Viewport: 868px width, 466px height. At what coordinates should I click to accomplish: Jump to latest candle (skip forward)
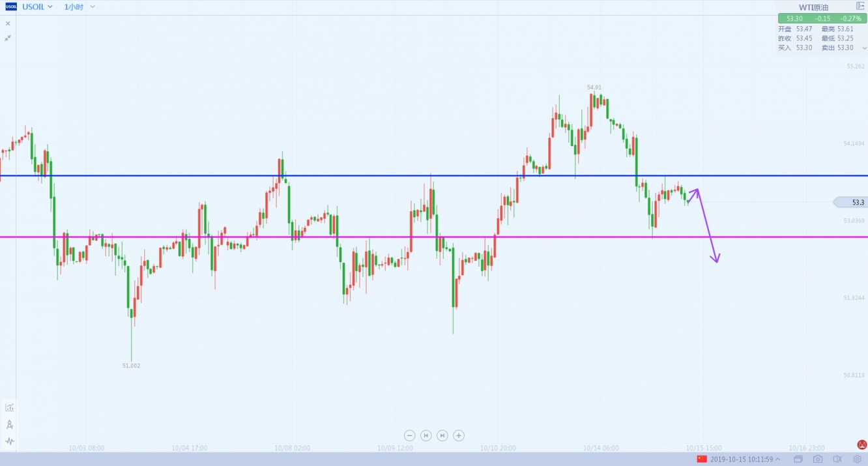[x=442, y=435]
